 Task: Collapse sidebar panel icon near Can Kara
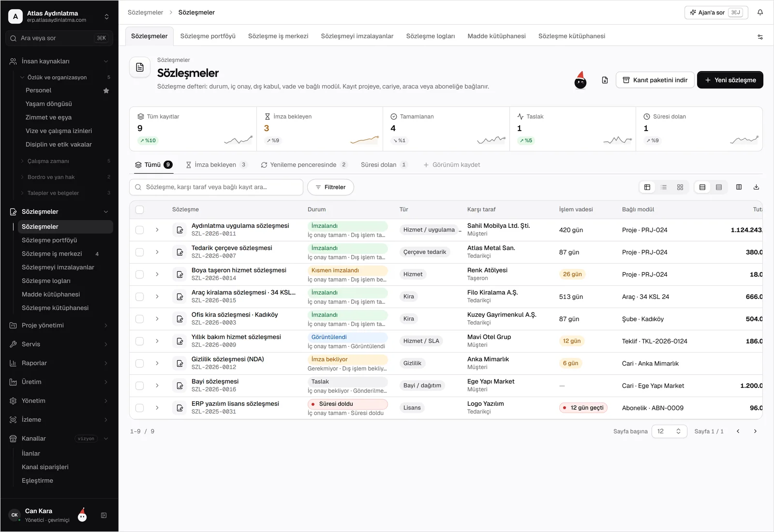tap(104, 516)
